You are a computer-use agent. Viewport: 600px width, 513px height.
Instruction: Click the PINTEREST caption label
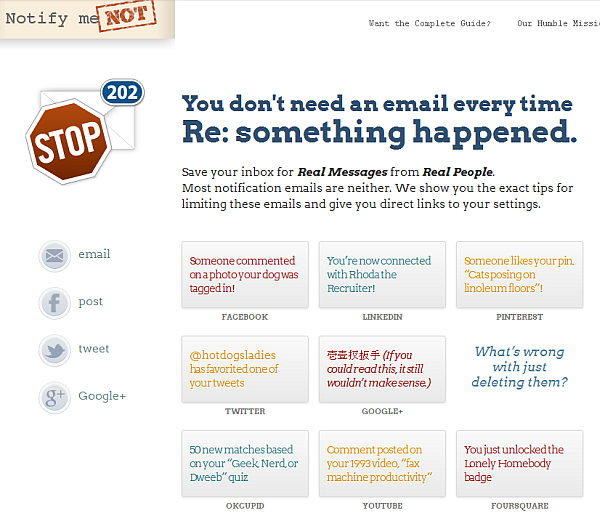click(x=520, y=317)
